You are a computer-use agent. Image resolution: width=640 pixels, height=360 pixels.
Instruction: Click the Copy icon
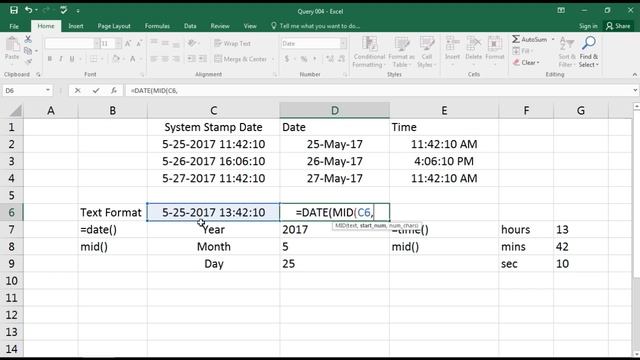click(28, 51)
